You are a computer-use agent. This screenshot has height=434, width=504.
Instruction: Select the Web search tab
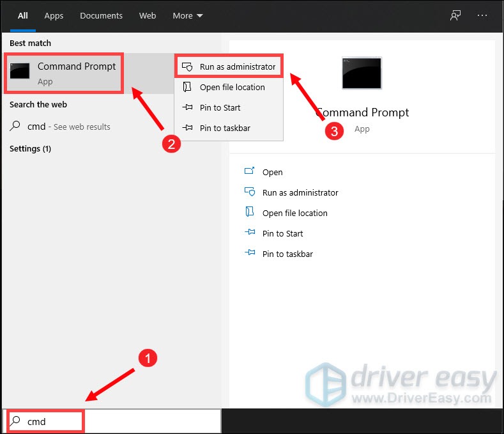(x=148, y=15)
